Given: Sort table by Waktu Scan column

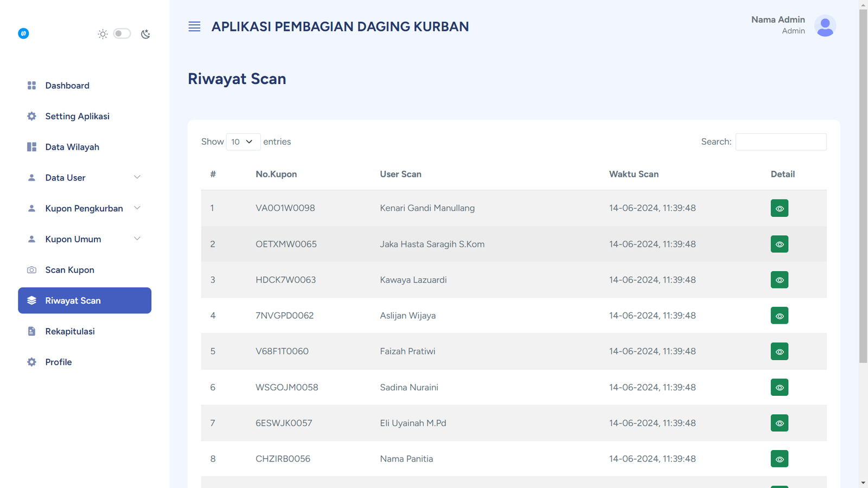Looking at the screenshot, I should [x=634, y=174].
